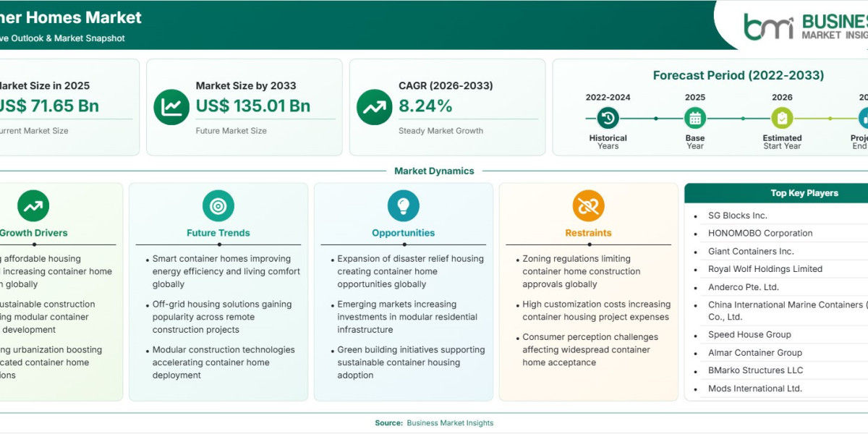
Task: Select the disaster relief housing opportunity bullet
Action: 410,271
